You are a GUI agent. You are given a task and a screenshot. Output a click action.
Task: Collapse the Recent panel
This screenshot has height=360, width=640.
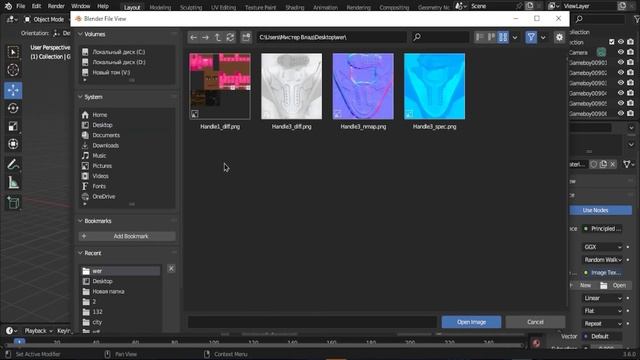[x=93, y=253]
